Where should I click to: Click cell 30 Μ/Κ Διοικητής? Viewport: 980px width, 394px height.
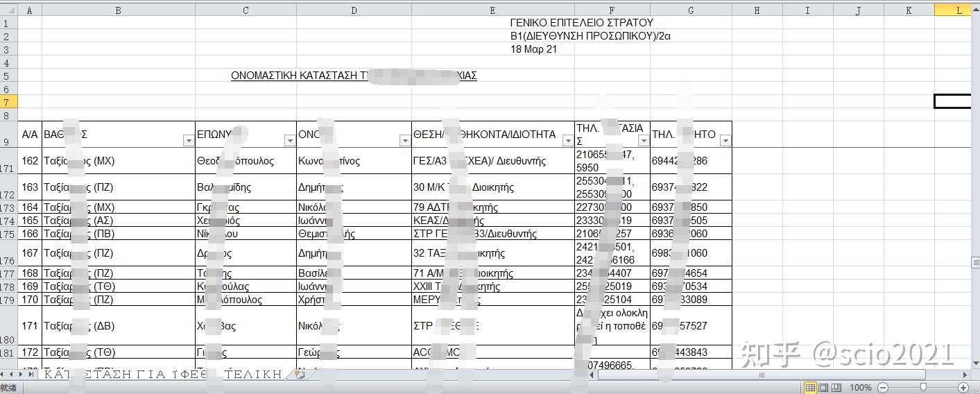pos(493,187)
